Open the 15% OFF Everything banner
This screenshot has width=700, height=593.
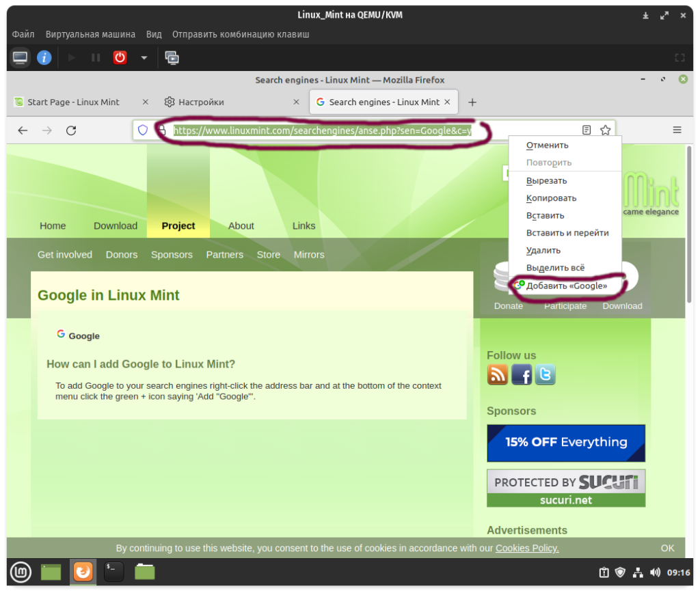(566, 443)
